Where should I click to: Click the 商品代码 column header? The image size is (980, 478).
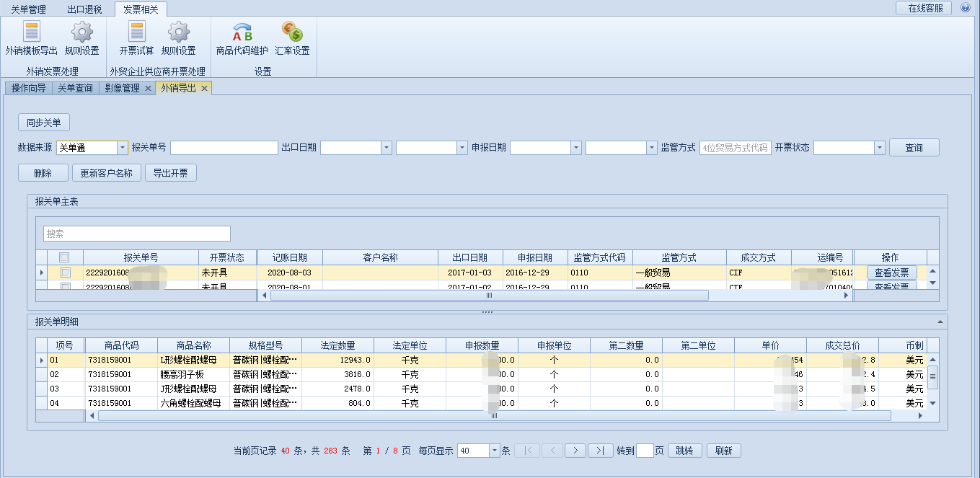(x=121, y=345)
